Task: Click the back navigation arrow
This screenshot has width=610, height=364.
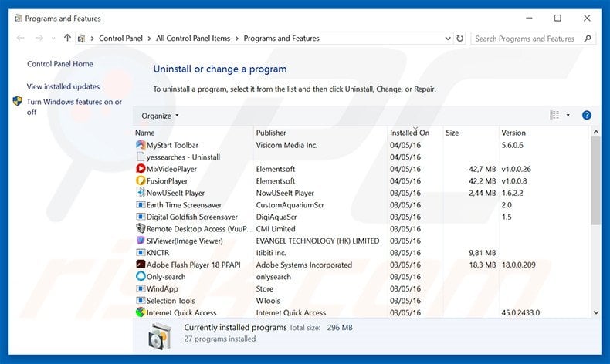Action: tap(21, 38)
